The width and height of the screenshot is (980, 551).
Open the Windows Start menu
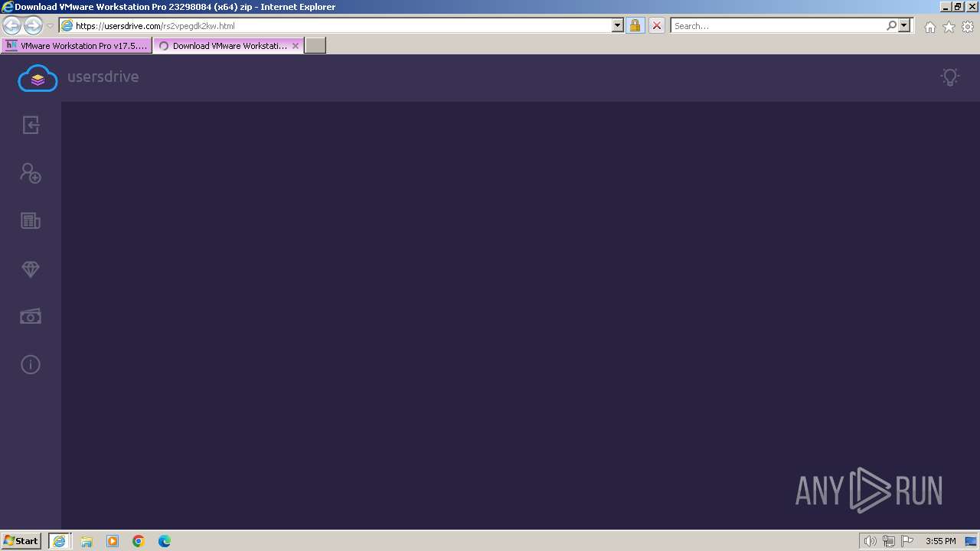pos(21,540)
